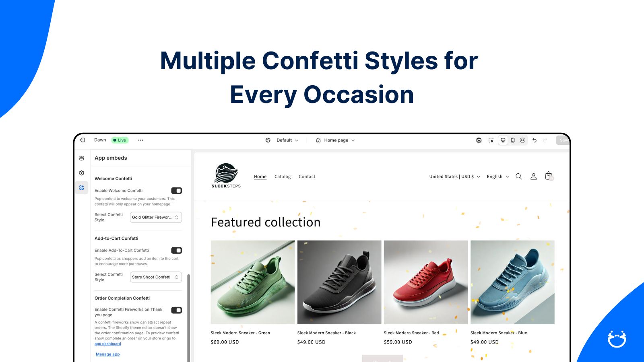Follow the Manage app link
This screenshot has height=362, width=644.
[108, 354]
